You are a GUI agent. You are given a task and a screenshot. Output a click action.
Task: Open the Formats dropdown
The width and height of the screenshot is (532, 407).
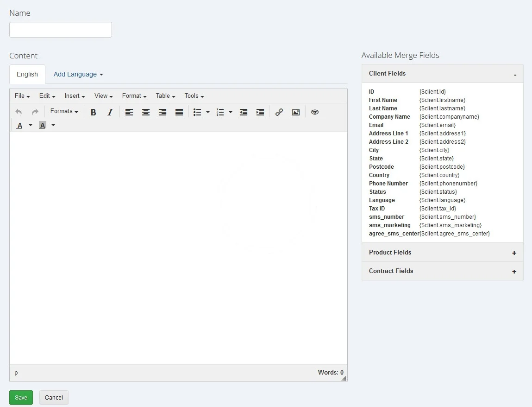(64, 111)
